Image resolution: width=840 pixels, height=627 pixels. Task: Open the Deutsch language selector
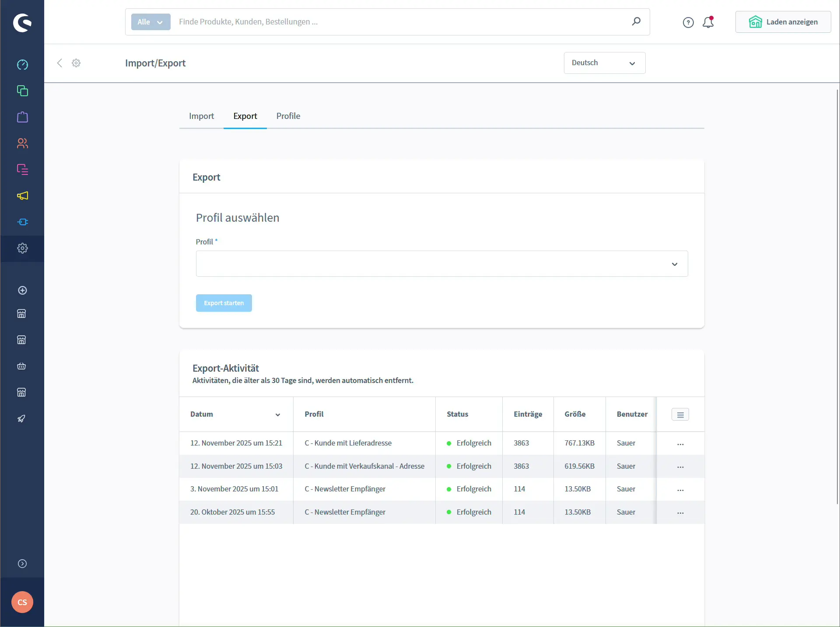click(x=604, y=63)
